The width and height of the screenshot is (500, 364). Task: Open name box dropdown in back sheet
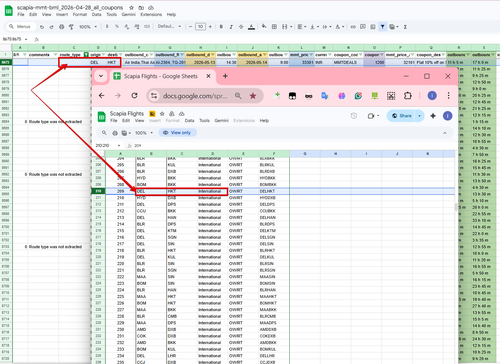coord(26,39)
